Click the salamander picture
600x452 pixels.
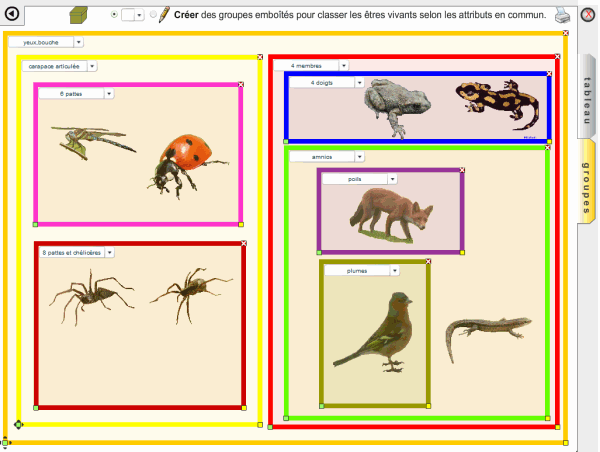[497, 104]
